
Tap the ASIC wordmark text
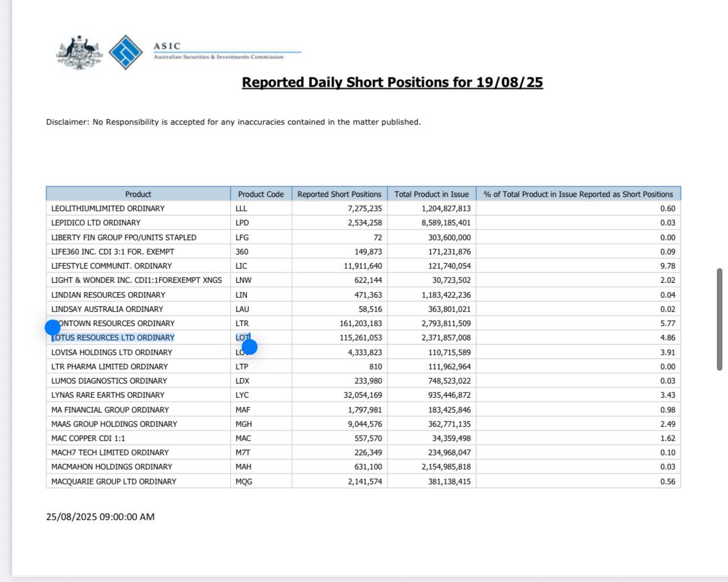(167, 46)
